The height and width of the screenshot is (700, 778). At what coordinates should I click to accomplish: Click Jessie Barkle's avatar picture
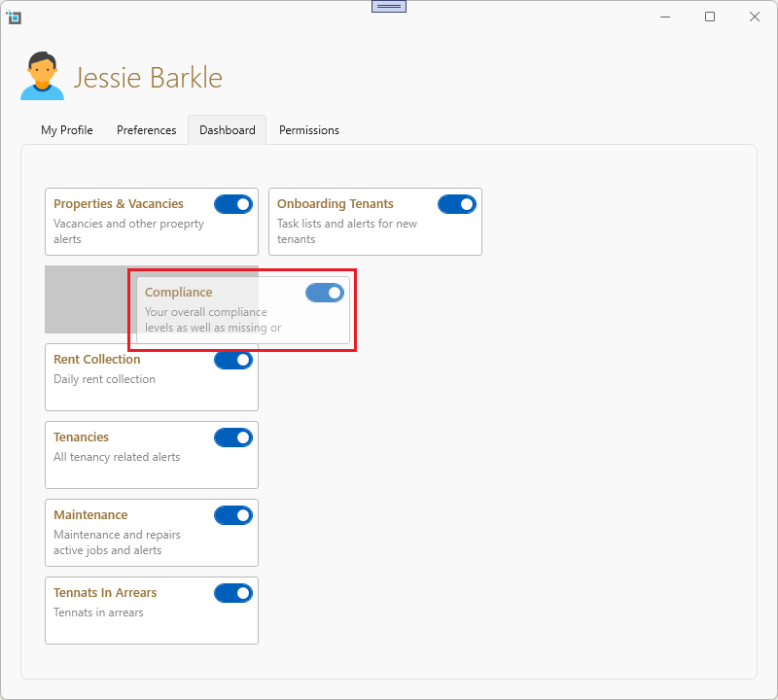tap(42, 76)
